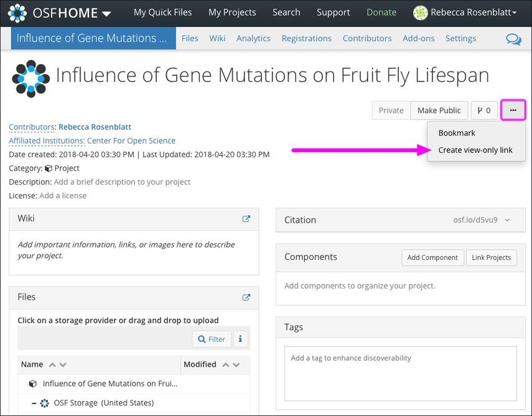Open My Quick Files
This screenshot has width=532, height=416.
point(162,12)
